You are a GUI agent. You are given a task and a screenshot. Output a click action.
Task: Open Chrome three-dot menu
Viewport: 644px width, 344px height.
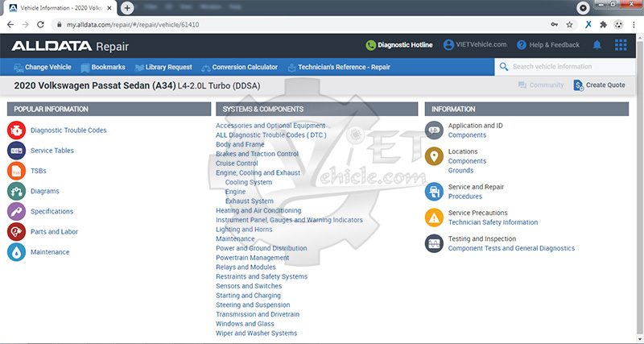click(x=634, y=25)
